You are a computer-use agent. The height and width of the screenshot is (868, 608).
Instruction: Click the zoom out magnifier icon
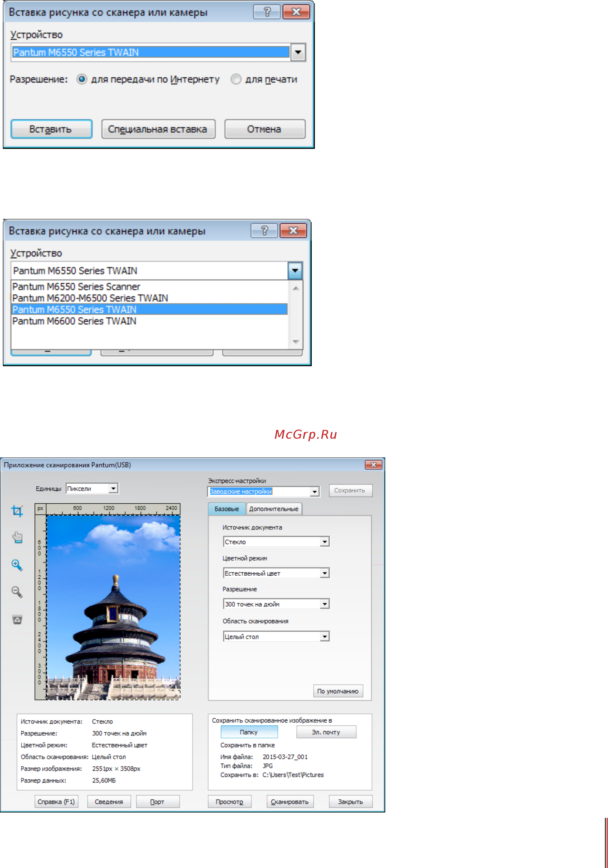pyautogui.click(x=17, y=592)
